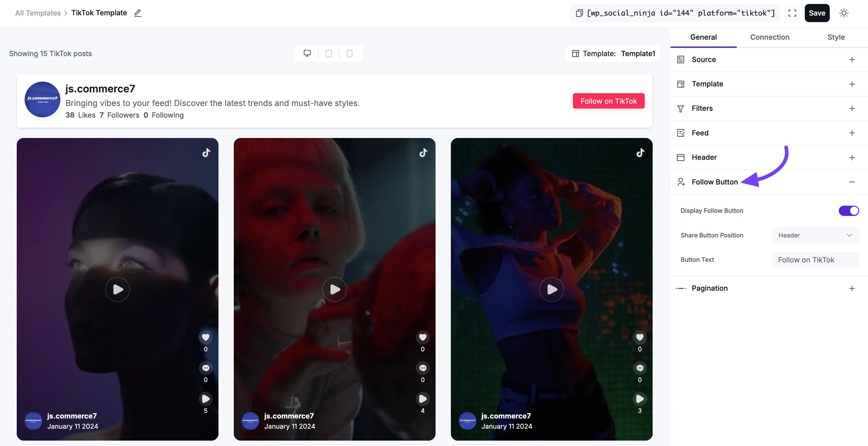Toggle the Display Follow Button switch

coord(849,211)
